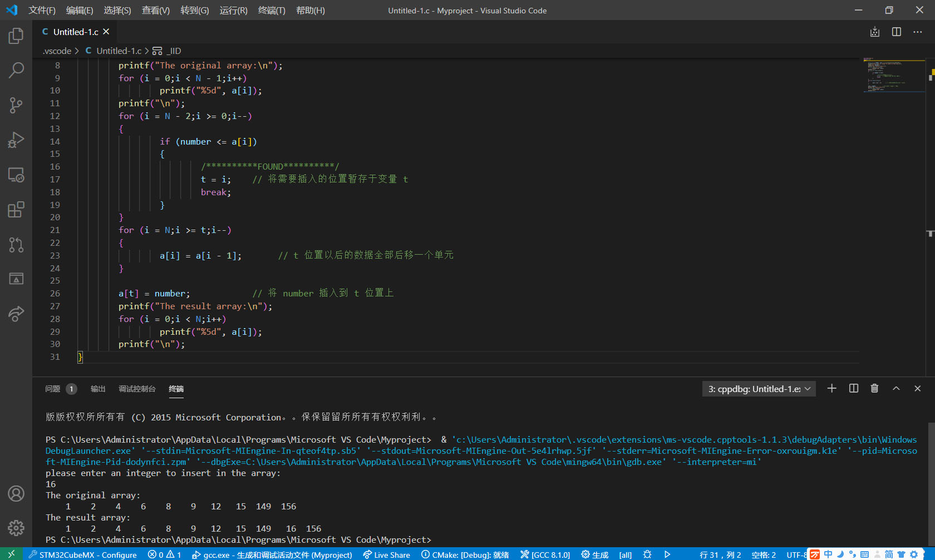Click the 生成 build button in status bar
Image resolution: width=935 pixels, height=560 pixels.
click(x=595, y=554)
